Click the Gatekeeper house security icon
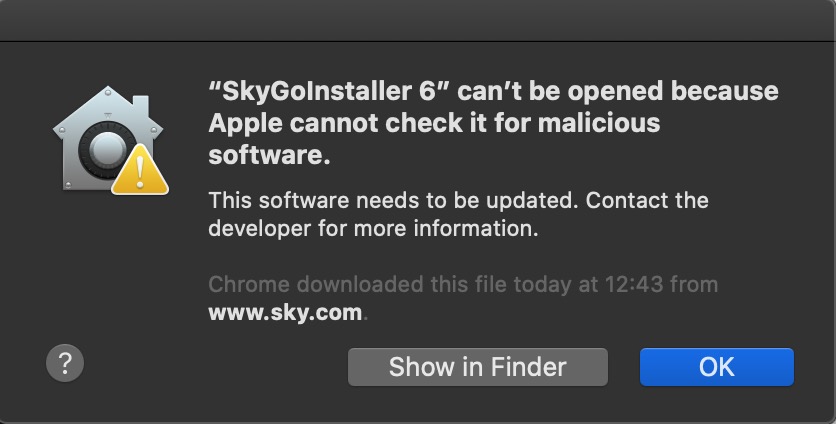The height and width of the screenshot is (424, 836). pos(100,140)
